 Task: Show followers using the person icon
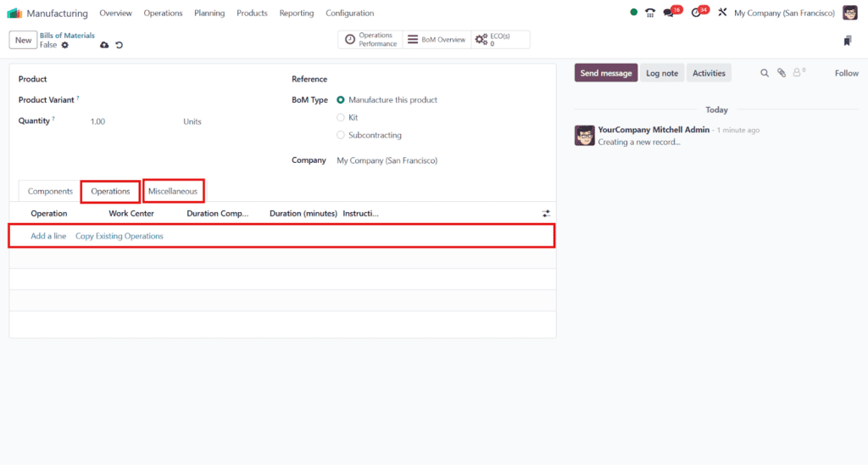tap(798, 72)
